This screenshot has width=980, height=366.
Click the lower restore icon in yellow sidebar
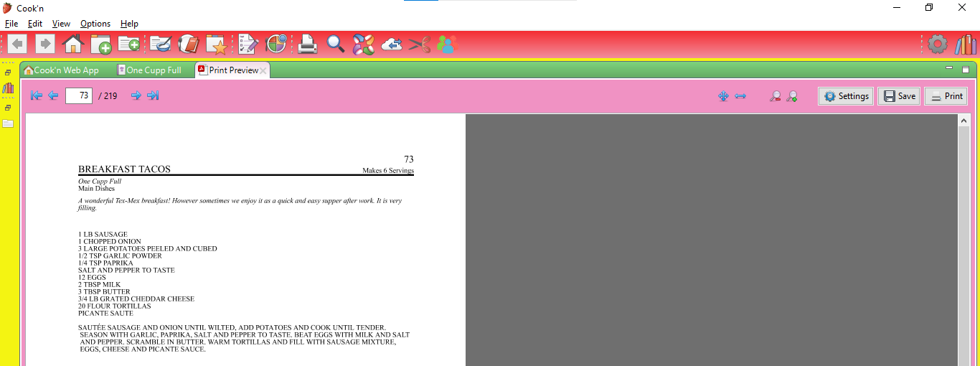pos(8,108)
